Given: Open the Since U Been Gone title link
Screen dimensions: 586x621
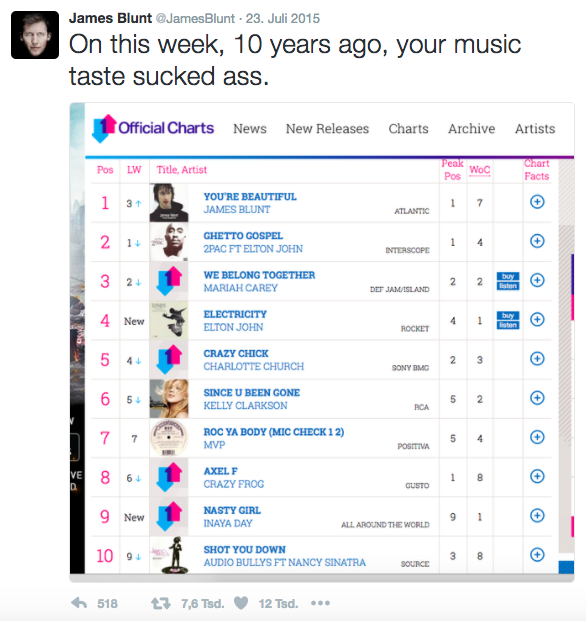Looking at the screenshot, I should 252,392.
